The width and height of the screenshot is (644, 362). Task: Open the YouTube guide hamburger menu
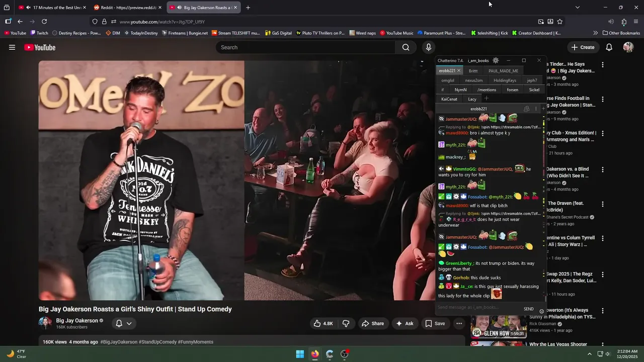coord(12,47)
